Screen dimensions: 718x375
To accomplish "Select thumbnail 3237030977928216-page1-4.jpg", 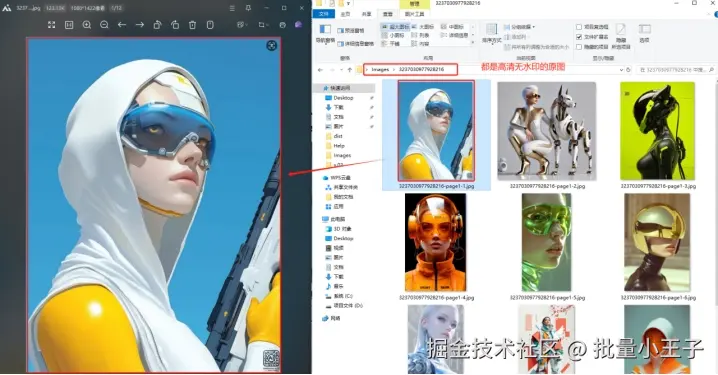I will coord(436,247).
